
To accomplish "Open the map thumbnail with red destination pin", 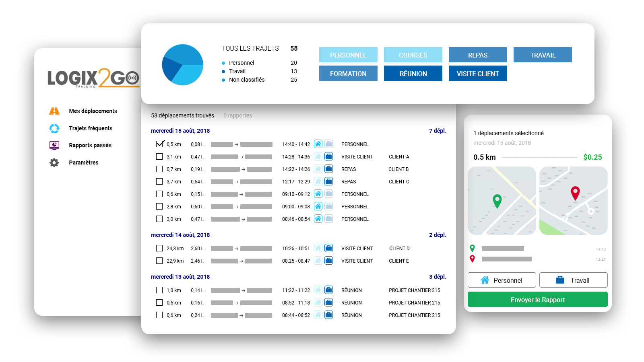I will tap(573, 201).
